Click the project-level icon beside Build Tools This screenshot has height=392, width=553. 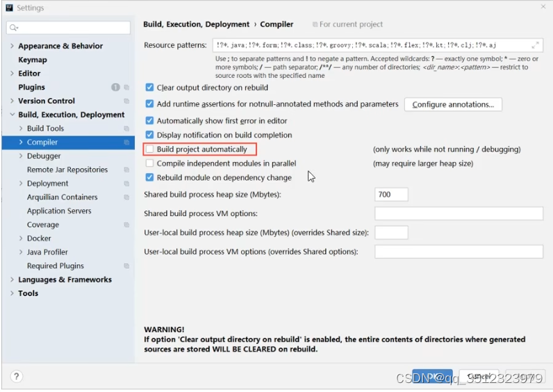pos(126,129)
